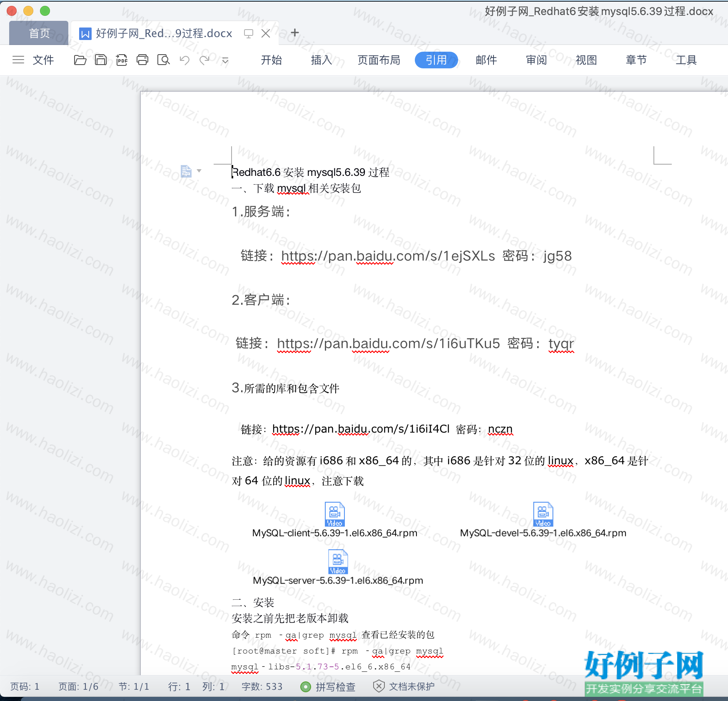Select the 引用 ribbon tab
Image resolution: width=728 pixels, height=701 pixels.
[436, 60]
